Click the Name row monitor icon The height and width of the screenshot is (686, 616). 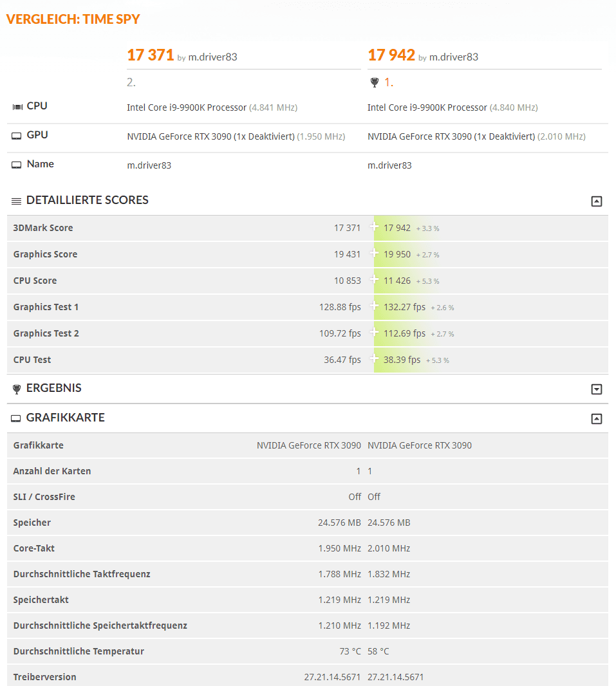(x=16, y=165)
